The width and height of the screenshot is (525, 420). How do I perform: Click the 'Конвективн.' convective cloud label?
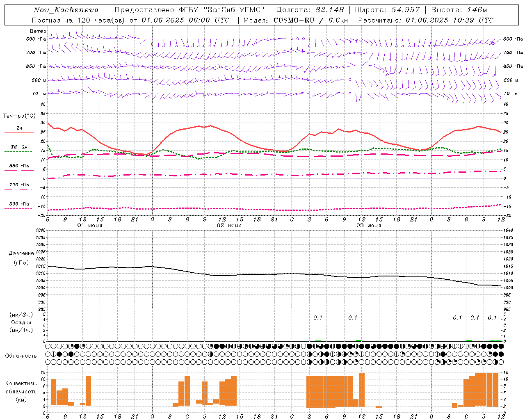21,383
